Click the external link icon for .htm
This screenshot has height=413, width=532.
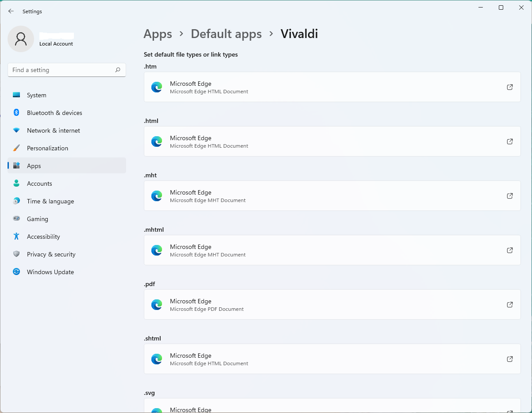pyautogui.click(x=510, y=87)
